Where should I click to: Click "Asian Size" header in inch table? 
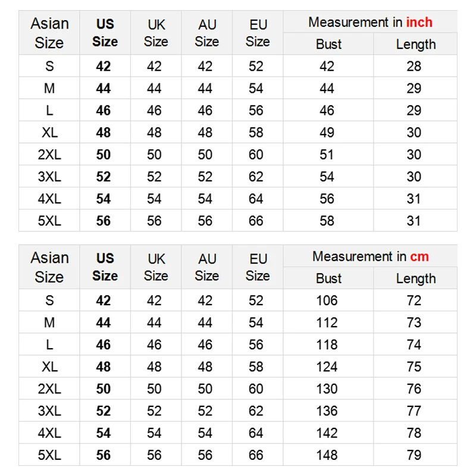(49, 33)
